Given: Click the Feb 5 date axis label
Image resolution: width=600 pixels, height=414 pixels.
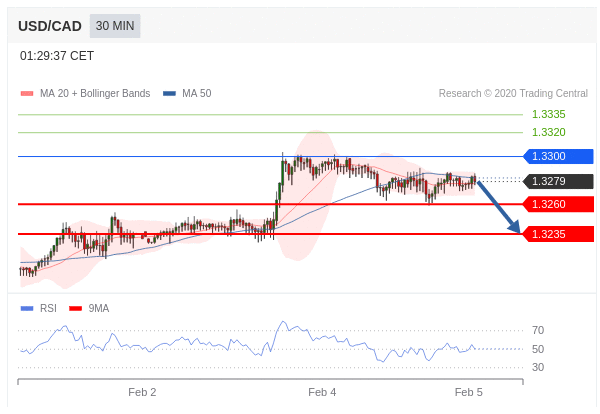Looking at the screenshot, I should [x=469, y=392].
